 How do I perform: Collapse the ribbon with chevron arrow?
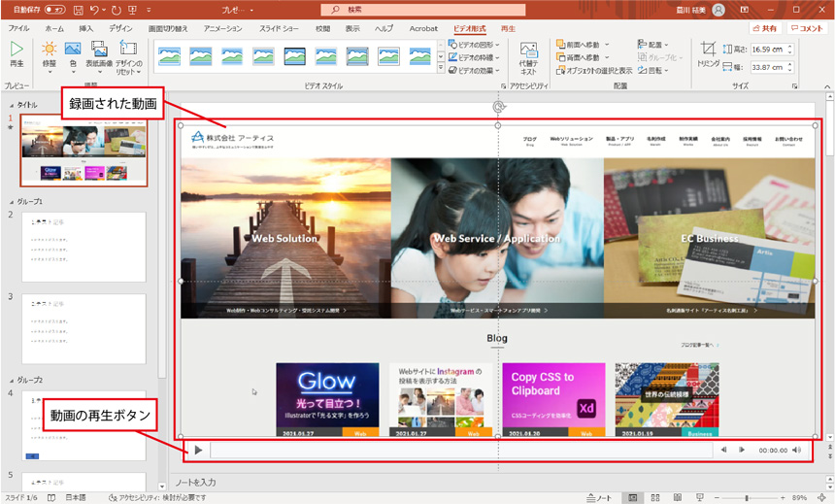[827, 86]
